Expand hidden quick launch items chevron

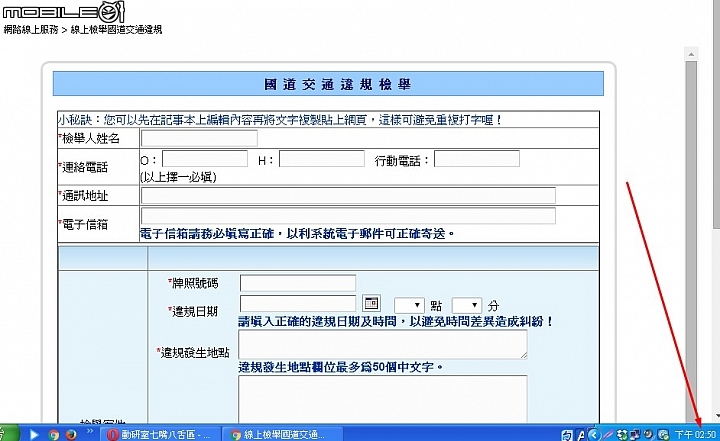click(x=90, y=432)
